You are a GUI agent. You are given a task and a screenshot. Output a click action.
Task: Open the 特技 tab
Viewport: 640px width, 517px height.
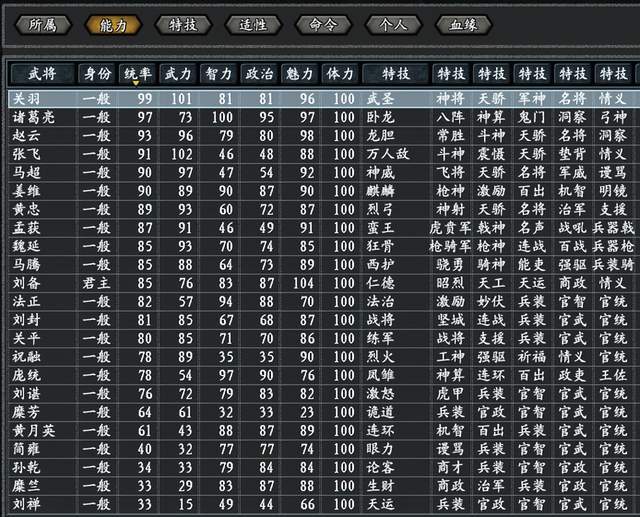tap(183, 25)
